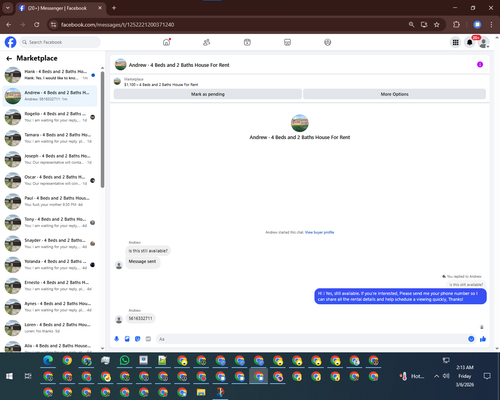Choose a GIF icon
The height and width of the screenshot is (400, 500).
pyautogui.click(x=148, y=339)
